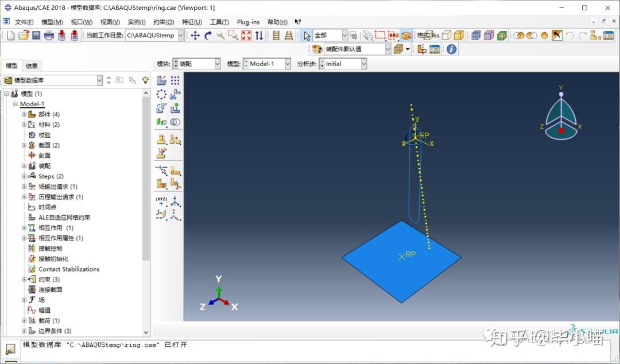Select the Magnify View tool
620x364 pixels.
[x=219, y=35]
